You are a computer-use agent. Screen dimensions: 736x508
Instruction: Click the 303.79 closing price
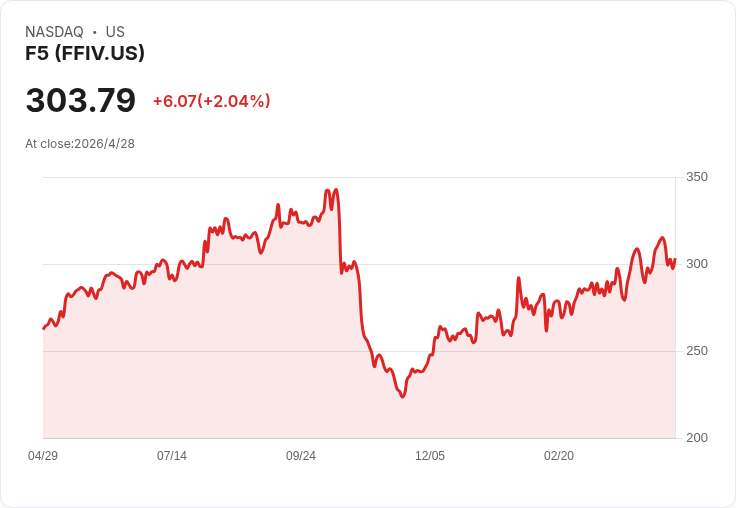(x=80, y=101)
